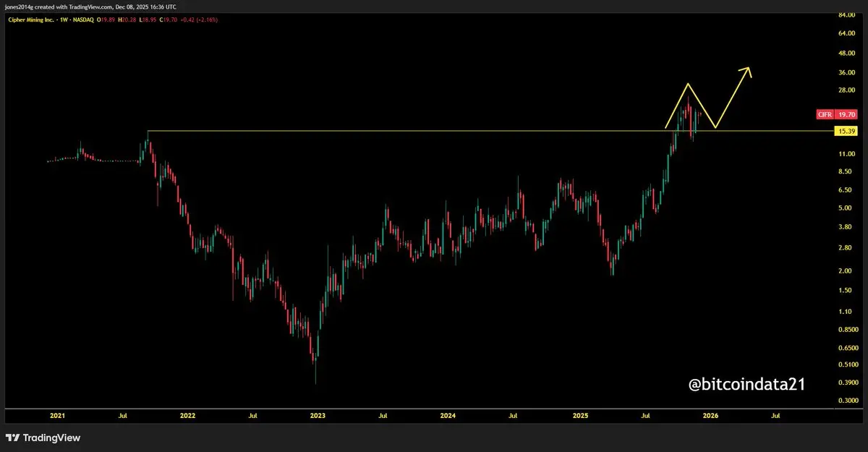Click the 1.10 price axis label
Screen dimensions: 868x452
846,312
